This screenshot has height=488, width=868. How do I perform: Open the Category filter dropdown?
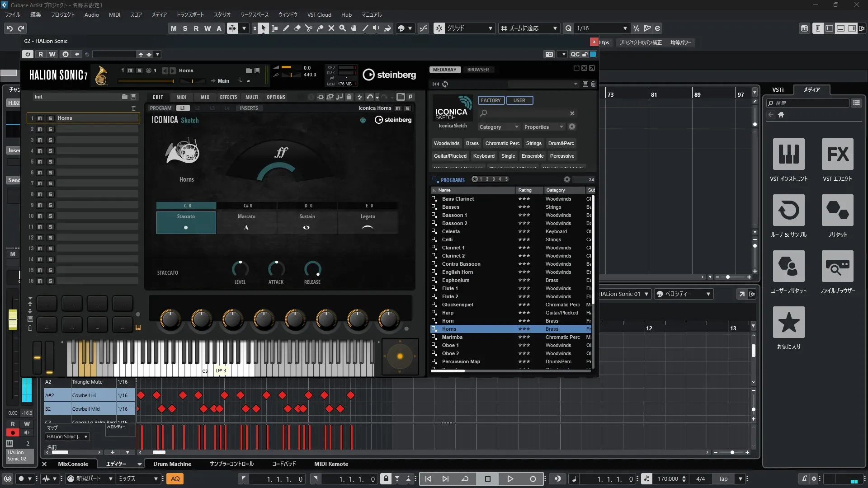(x=499, y=127)
